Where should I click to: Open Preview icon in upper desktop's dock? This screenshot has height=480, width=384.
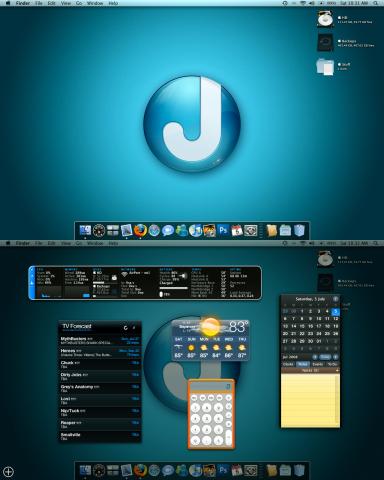point(127,230)
